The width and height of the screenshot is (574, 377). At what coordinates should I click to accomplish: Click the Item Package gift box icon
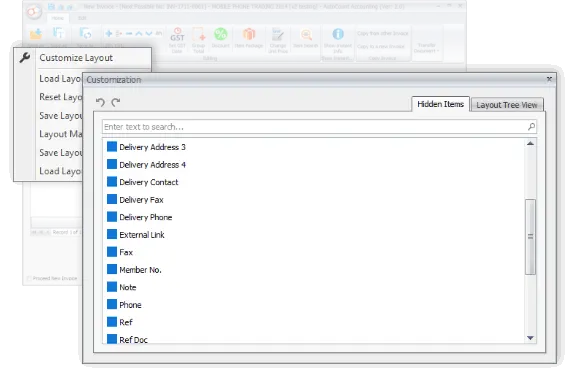coord(249,34)
